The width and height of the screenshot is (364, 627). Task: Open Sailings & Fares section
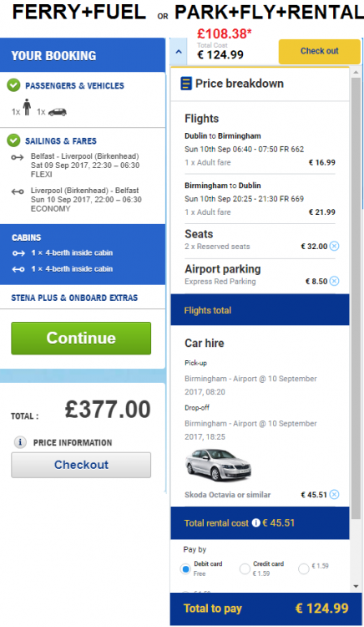tap(61, 140)
